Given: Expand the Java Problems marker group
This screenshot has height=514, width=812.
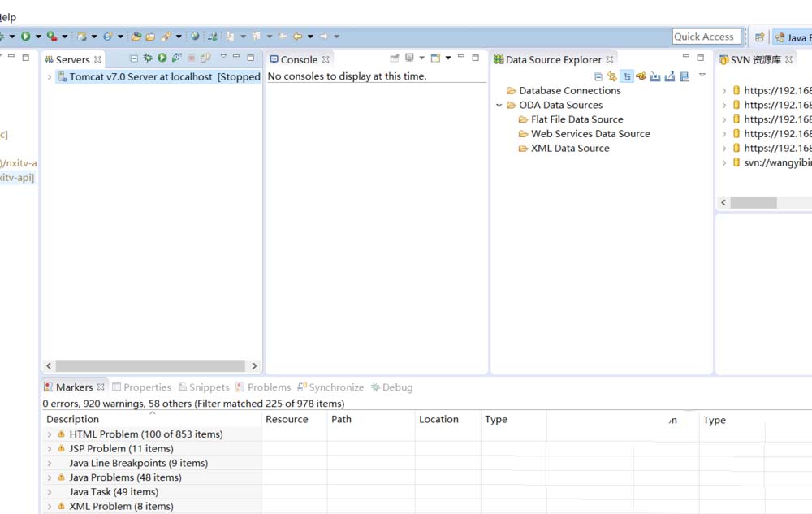Looking at the screenshot, I should [50, 477].
